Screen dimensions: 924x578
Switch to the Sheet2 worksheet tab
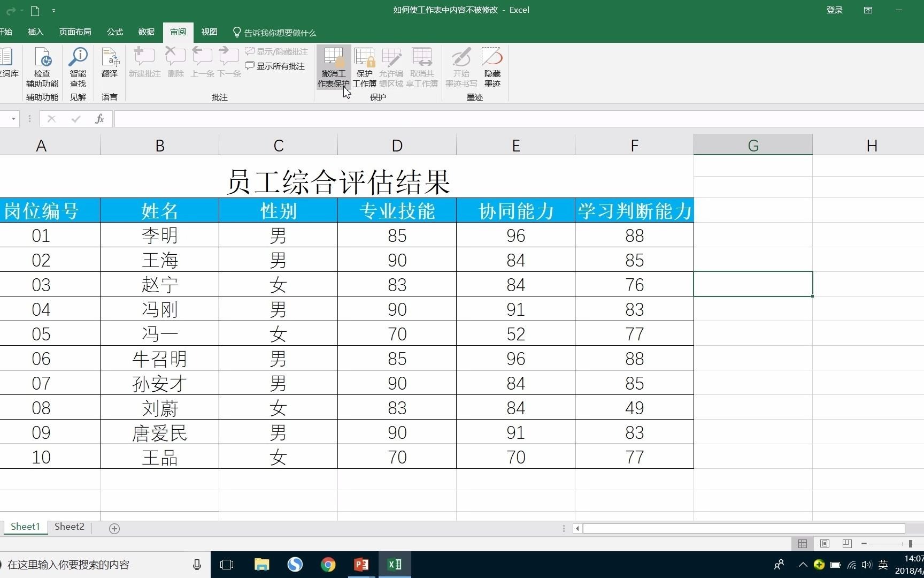(x=68, y=527)
